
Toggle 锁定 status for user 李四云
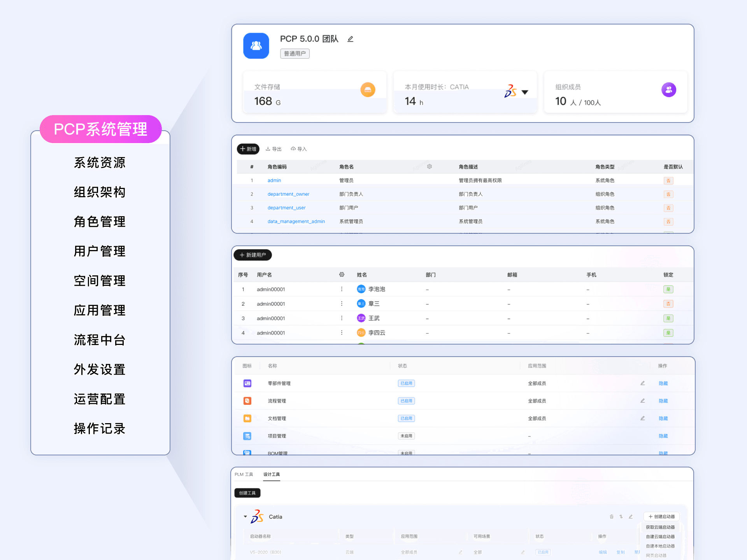[668, 333]
